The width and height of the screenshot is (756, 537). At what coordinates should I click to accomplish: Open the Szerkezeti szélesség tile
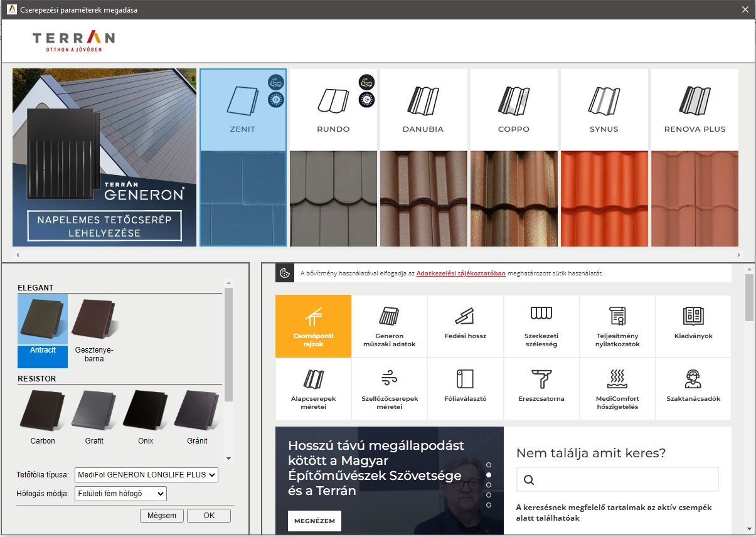click(541, 326)
